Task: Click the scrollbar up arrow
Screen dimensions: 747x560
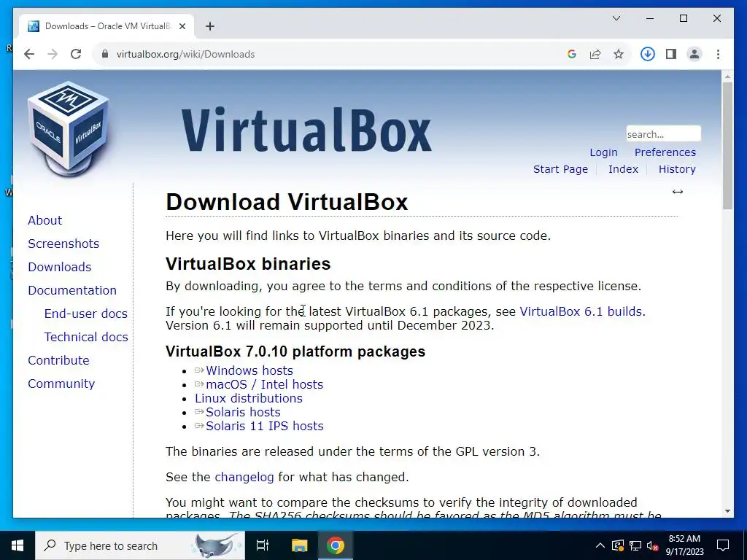Action: 727,76
